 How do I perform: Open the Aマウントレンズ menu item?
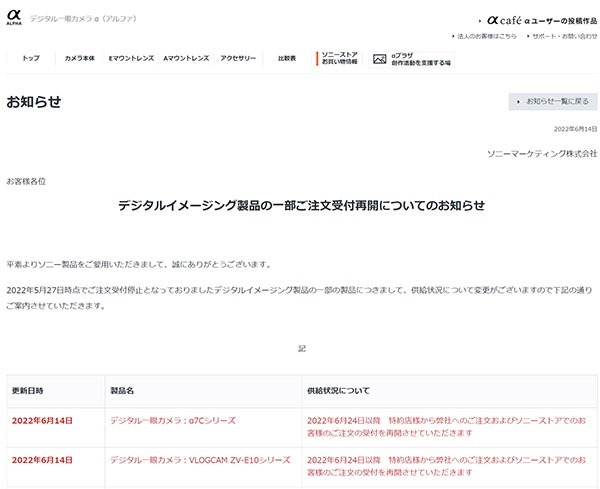[186, 59]
